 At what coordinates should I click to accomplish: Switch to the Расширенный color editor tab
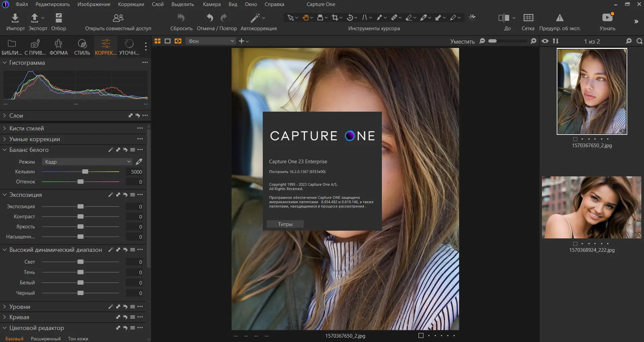click(45, 339)
